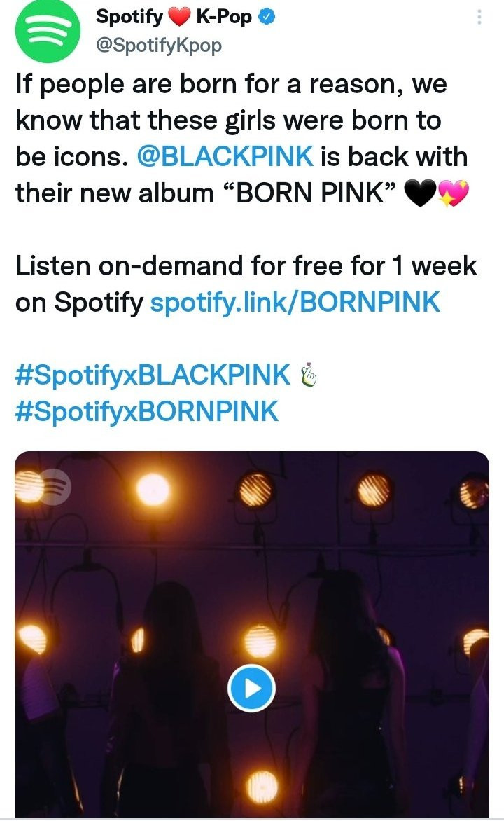Click the Spotify K-Pop display name
504x821 pixels.
pos(174,18)
